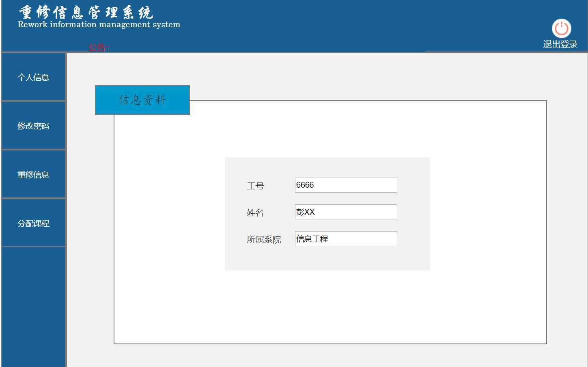Image resolution: width=588 pixels, height=367 pixels.
Task: Click the 工号 input field showing 6666
Action: [346, 185]
